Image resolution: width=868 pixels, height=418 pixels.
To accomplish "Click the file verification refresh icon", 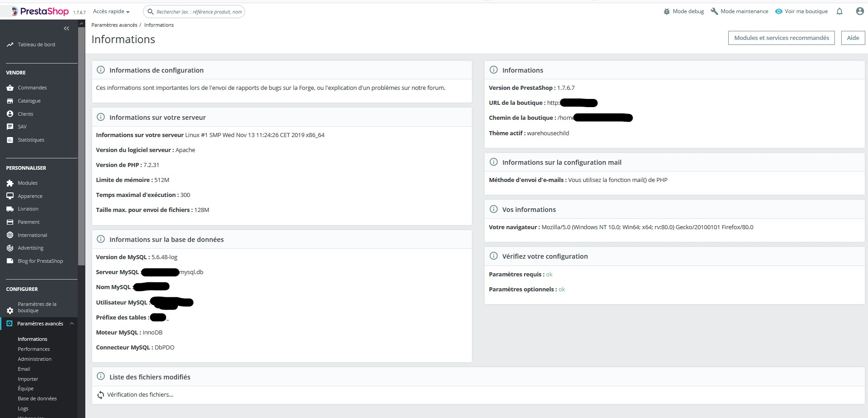I will point(101,395).
